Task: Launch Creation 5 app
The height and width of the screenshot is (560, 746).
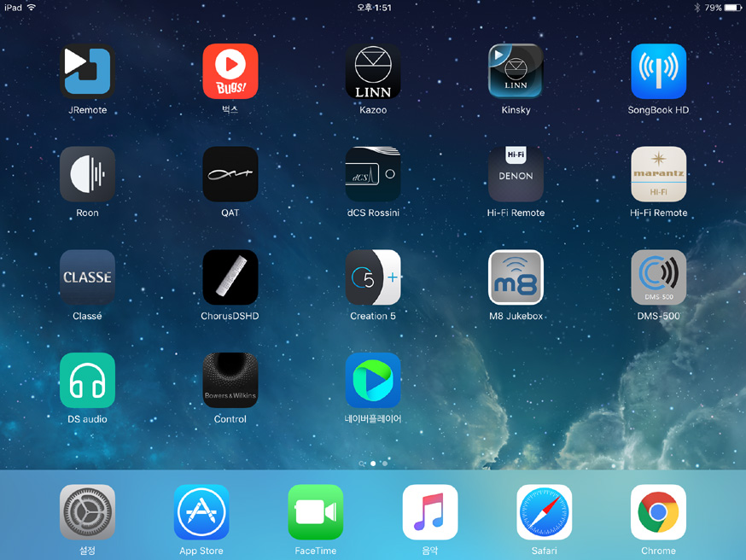Action: [373, 277]
